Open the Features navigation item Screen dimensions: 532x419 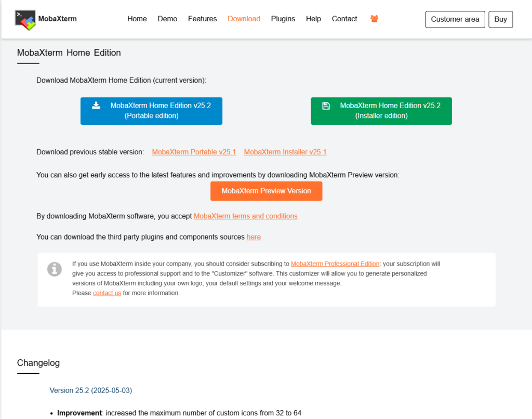(202, 19)
